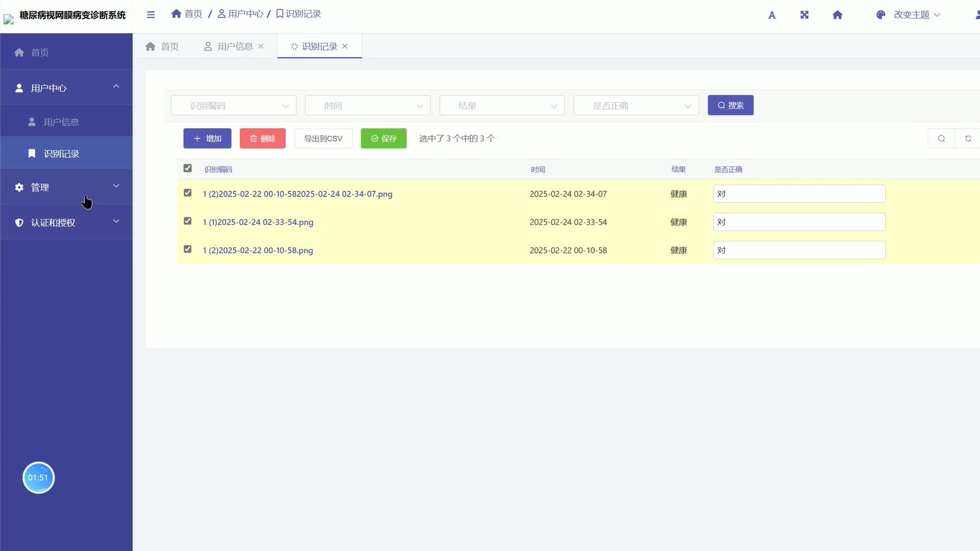The height and width of the screenshot is (551, 980).
Task: Expand the 管理 sidebar menu
Action: click(x=66, y=187)
